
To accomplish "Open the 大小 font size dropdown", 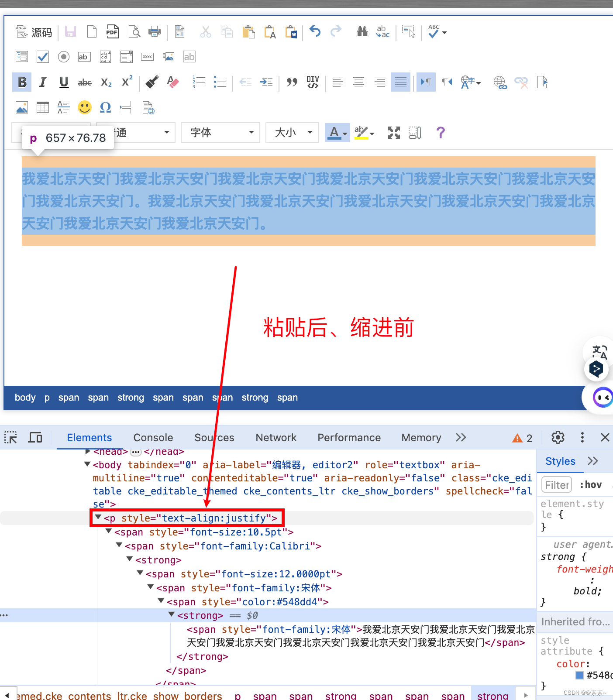I will point(292,133).
